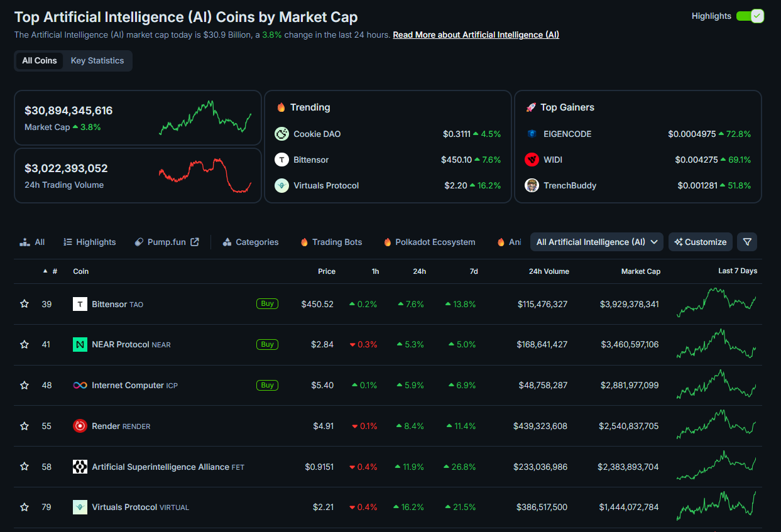
Task: View Virtuals Protocol last 7 days chart
Action: click(716, 506)
